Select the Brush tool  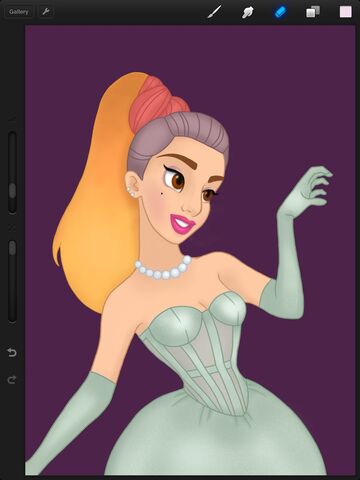tap(214, 12)
